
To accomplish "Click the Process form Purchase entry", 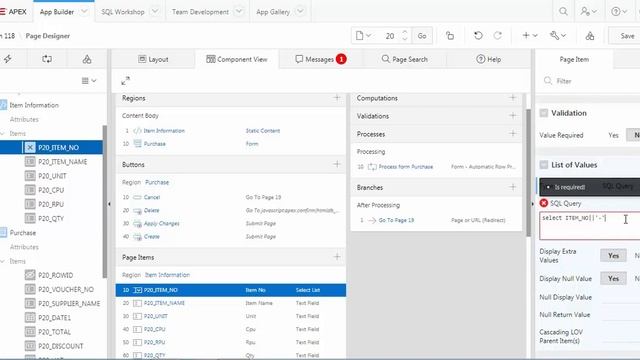I will pyautogui.click(x=405, y=167).
